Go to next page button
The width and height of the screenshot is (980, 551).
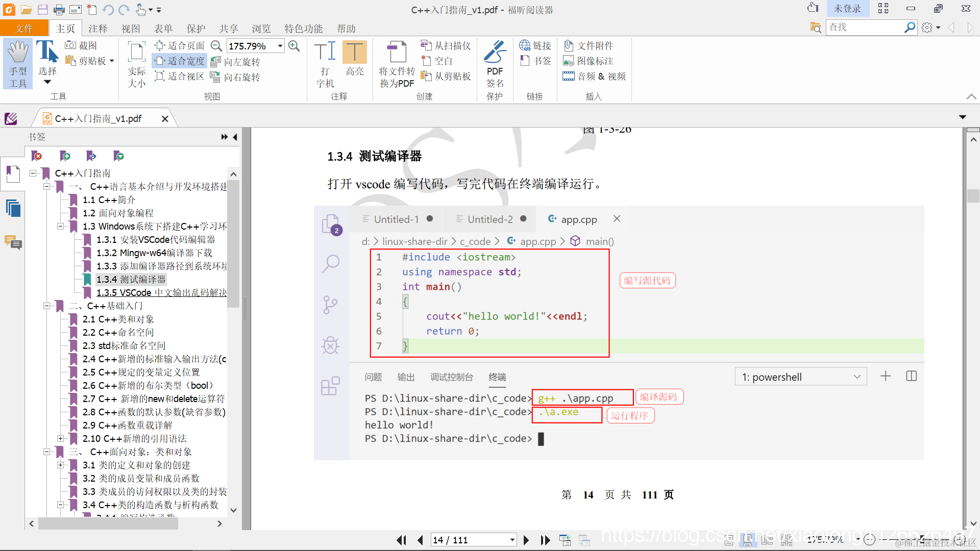(526, 540)
